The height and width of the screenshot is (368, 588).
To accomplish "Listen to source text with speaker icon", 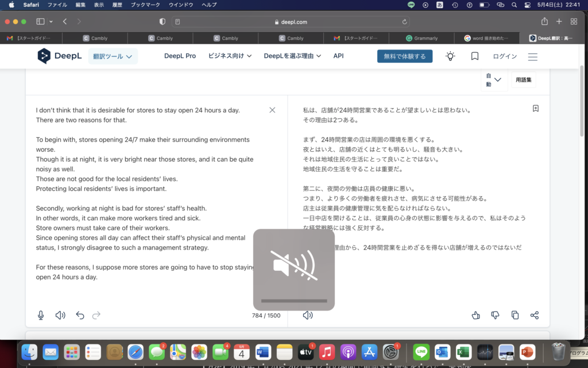I will (60, 315).
